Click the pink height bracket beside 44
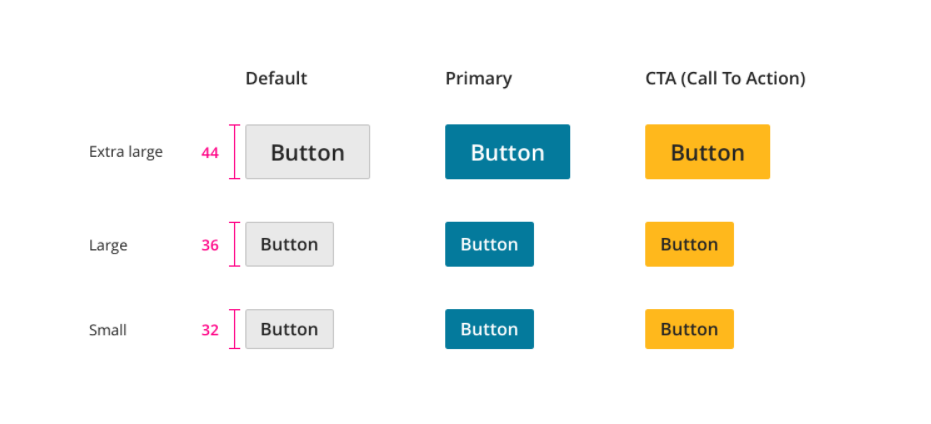This screenshot has width=931, height=424. pyautogui.click(x=235, y=152)
